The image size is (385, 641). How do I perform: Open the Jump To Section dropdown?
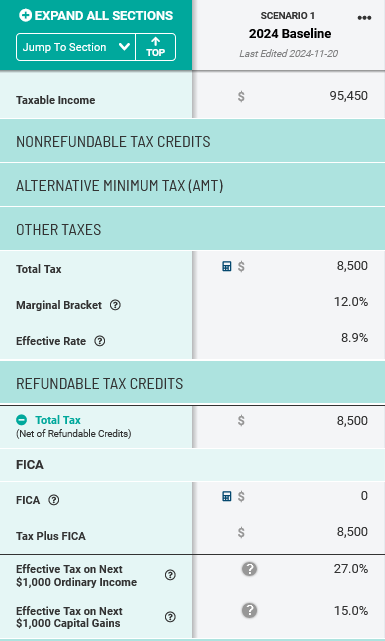click(x=76, y=47)
